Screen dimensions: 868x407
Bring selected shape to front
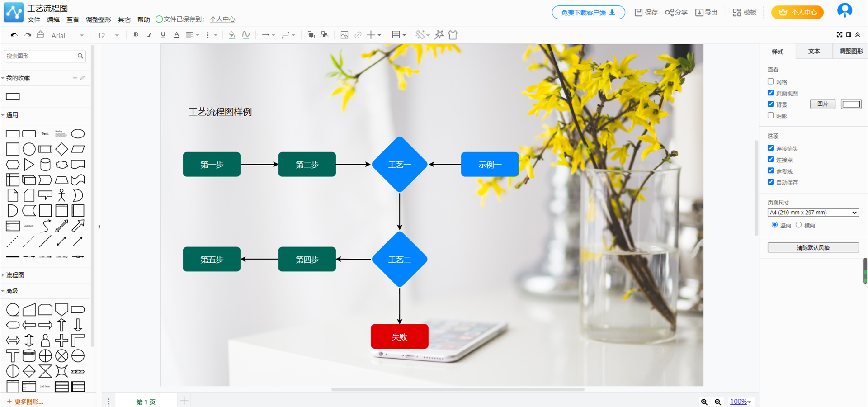[311, 35]
